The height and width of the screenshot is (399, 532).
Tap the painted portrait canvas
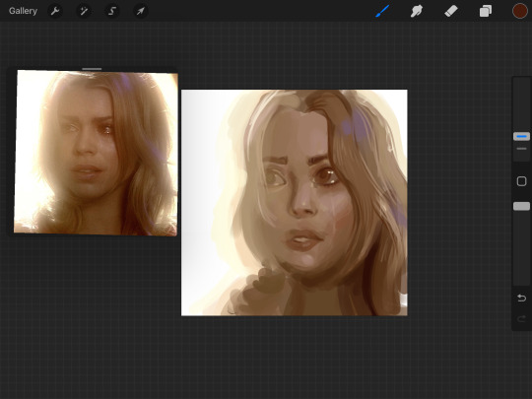pos(295,203)
